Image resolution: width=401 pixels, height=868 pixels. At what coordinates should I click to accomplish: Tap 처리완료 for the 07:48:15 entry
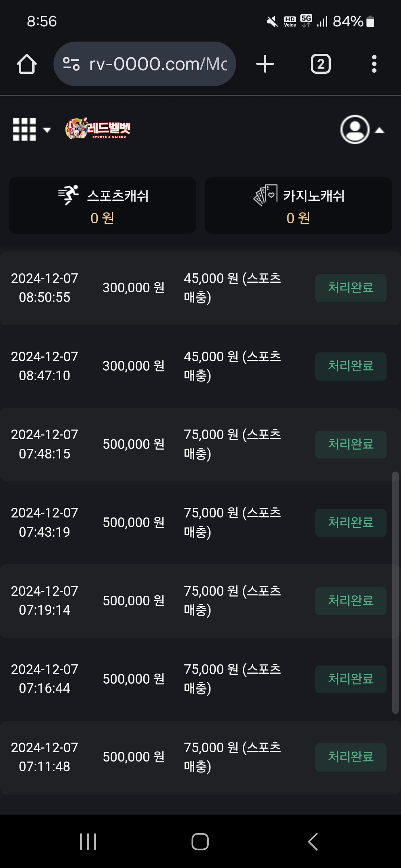click(351, 444)
